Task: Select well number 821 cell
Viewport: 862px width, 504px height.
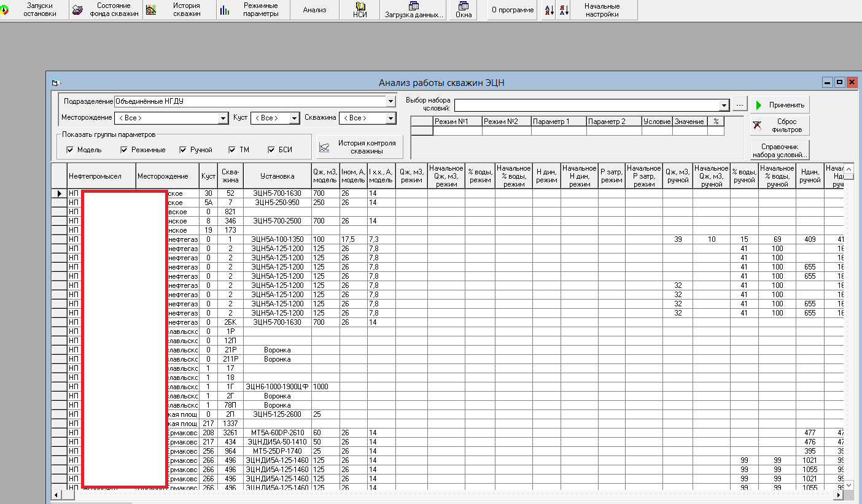Action: [x=230, y=212]
